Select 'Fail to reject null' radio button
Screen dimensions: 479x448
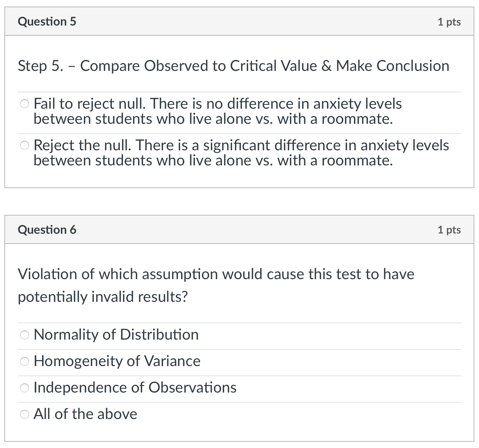pyautogui.click(x=25, y=103)
